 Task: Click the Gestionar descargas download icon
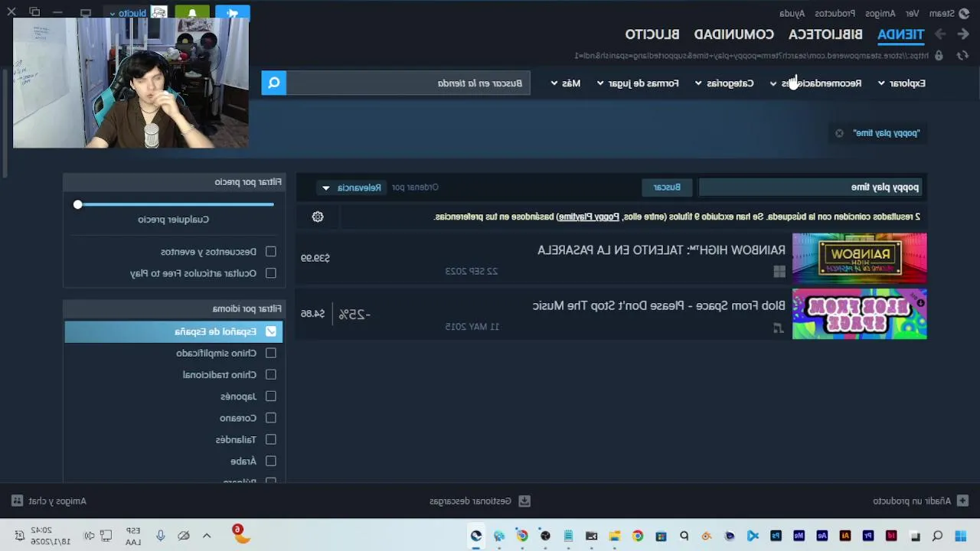524,500
